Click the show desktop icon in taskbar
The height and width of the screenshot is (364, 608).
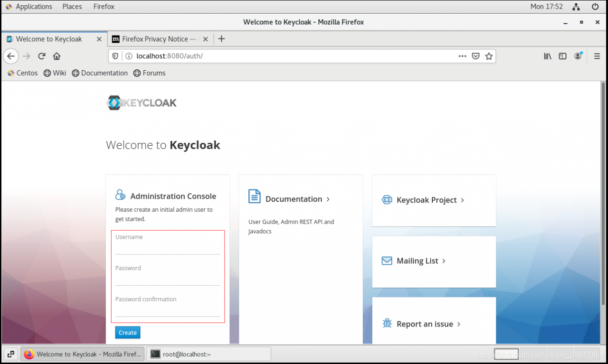pyautogui.click(x=11, y=354)
